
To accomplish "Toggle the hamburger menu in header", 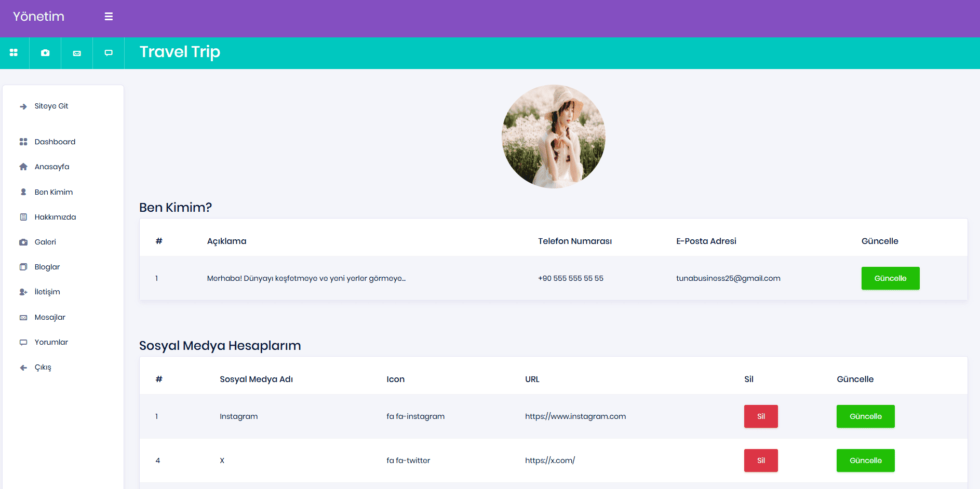I will 109,17.
